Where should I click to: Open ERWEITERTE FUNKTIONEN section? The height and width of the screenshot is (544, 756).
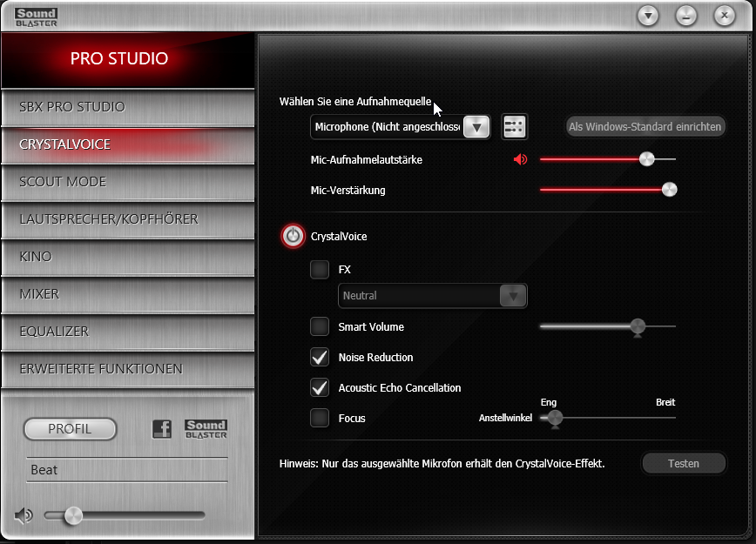tap(128, 369)
